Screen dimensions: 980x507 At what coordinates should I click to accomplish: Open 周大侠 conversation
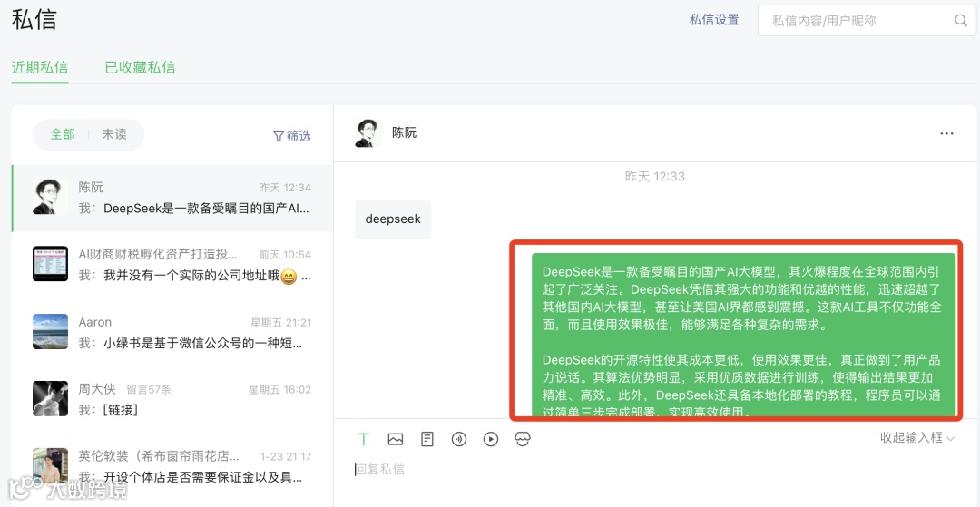click(171, 400)
